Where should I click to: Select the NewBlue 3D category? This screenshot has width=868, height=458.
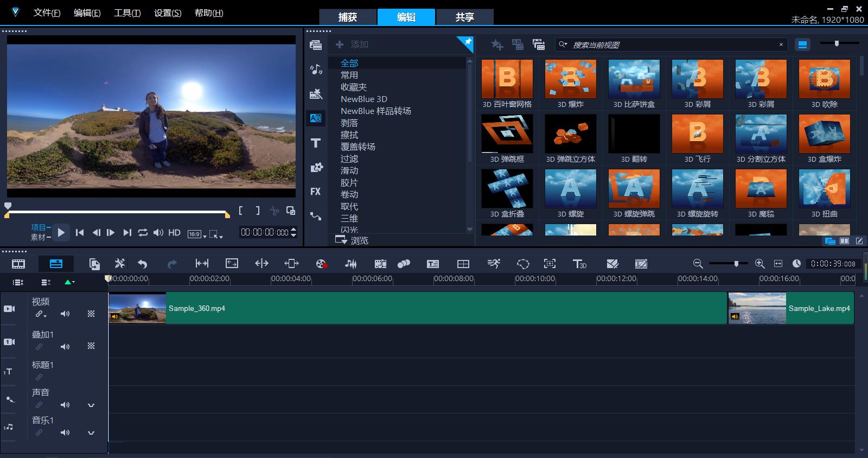click(364, 99)
